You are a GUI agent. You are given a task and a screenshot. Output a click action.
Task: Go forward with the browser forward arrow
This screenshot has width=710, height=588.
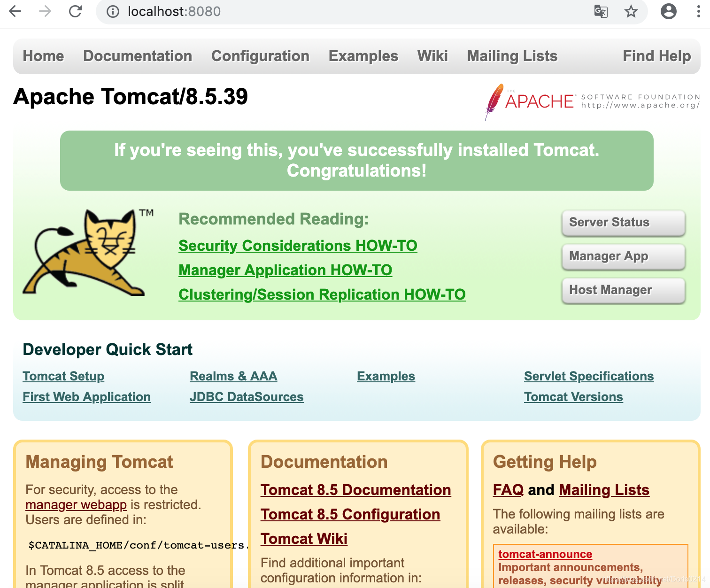click(45, 11)
